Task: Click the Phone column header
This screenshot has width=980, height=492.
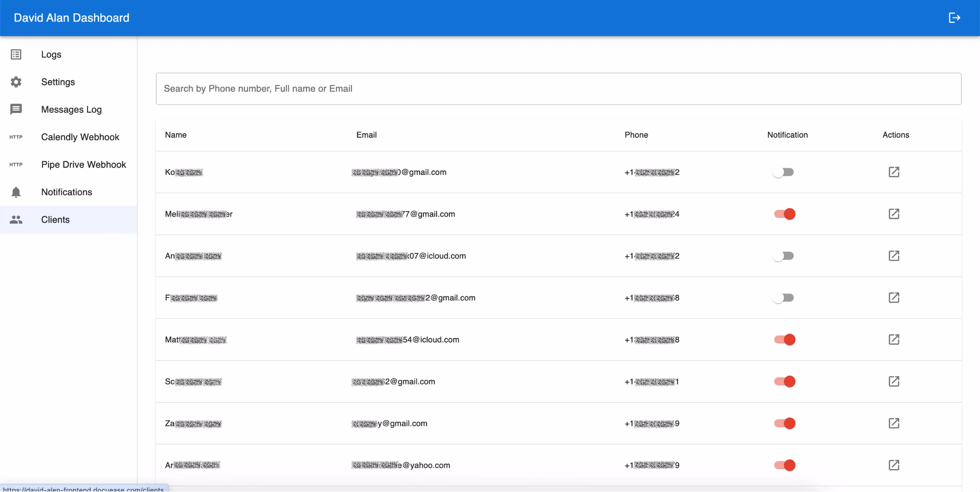Action: click(636, 135)
